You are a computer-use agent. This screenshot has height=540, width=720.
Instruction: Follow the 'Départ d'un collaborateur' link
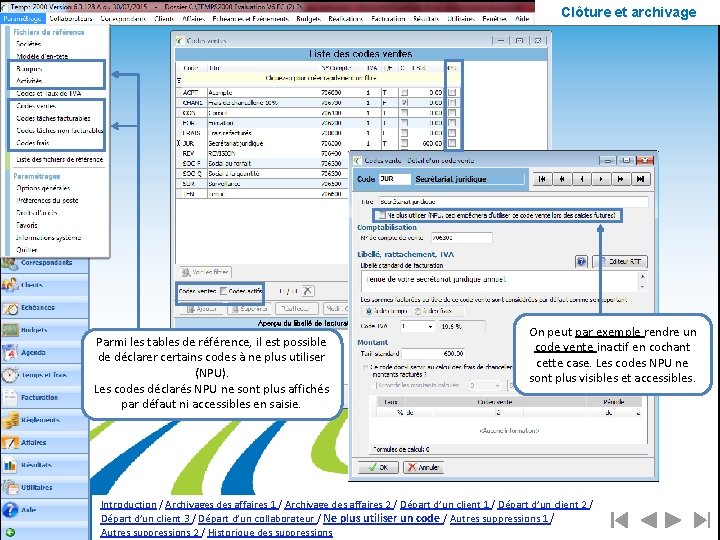pyautogui.click(x=256, y=519)
